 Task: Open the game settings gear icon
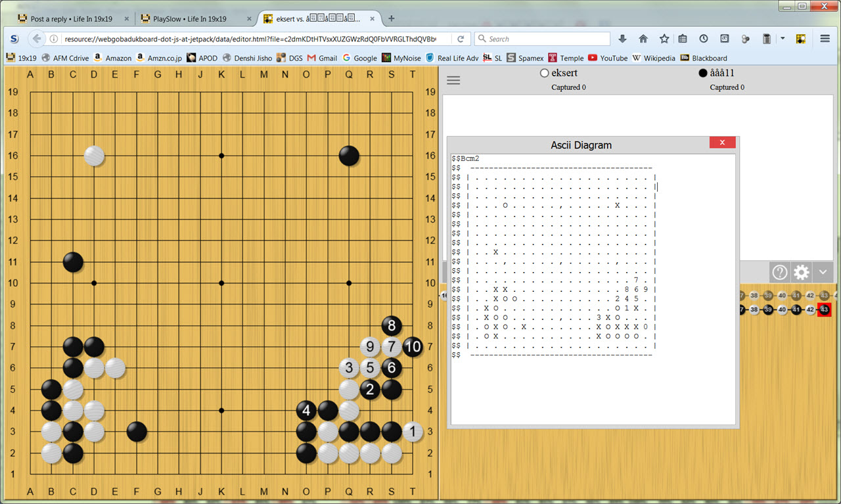[x=801, y=272]
